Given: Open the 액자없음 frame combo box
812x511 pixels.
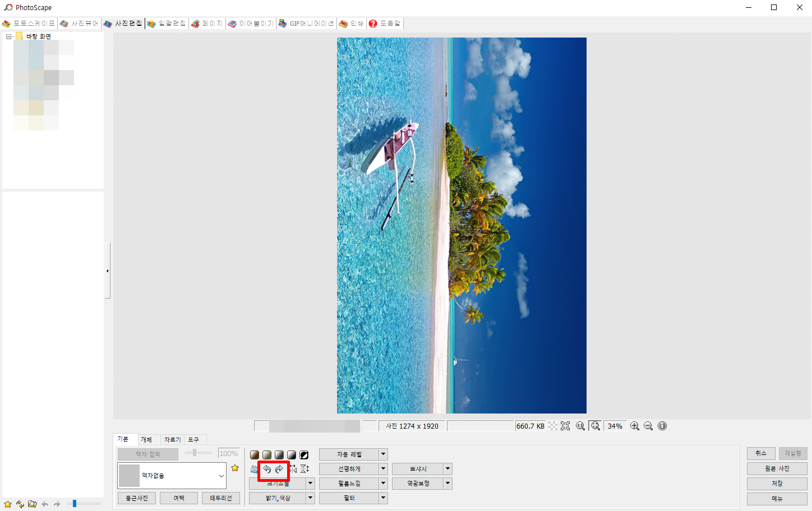Looking at the screenshot, I should click(x=172, y=476).
